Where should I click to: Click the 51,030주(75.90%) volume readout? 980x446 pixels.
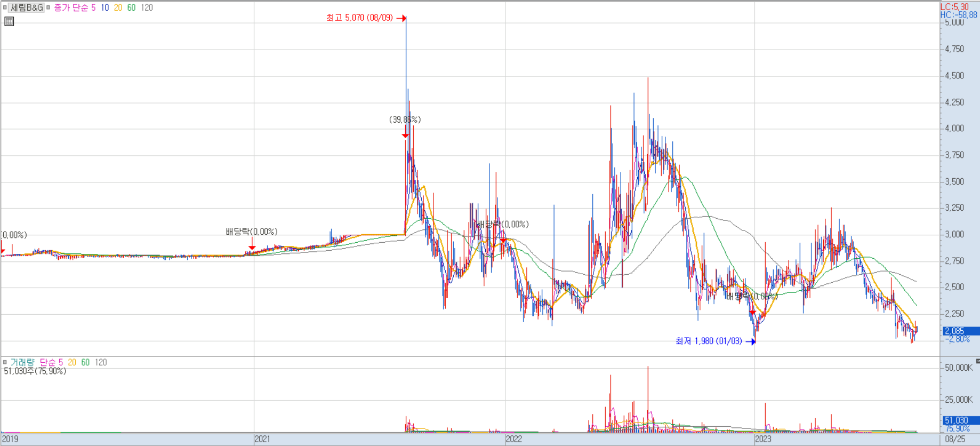pos(35,371)
